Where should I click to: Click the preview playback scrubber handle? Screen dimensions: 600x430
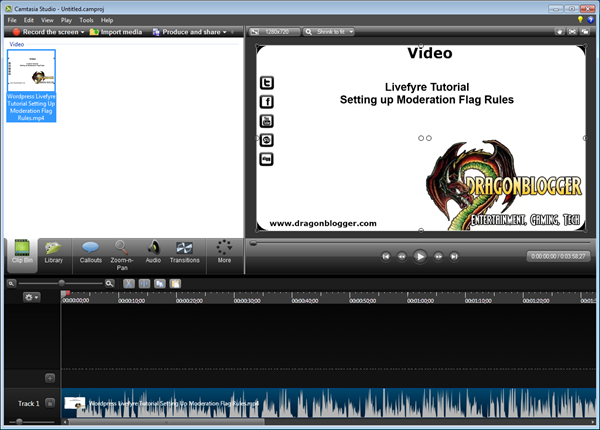(253, 243)
